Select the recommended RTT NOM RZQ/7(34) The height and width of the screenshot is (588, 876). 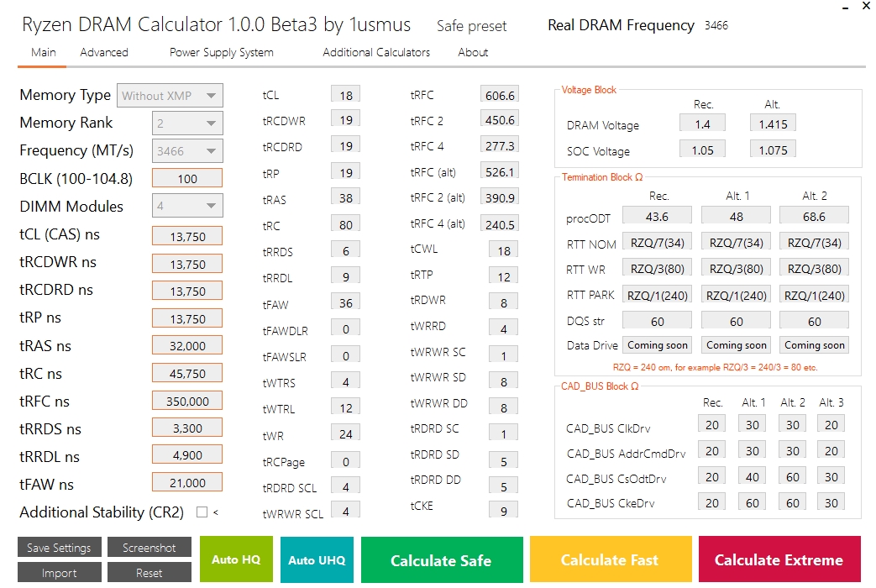point(657,243)
